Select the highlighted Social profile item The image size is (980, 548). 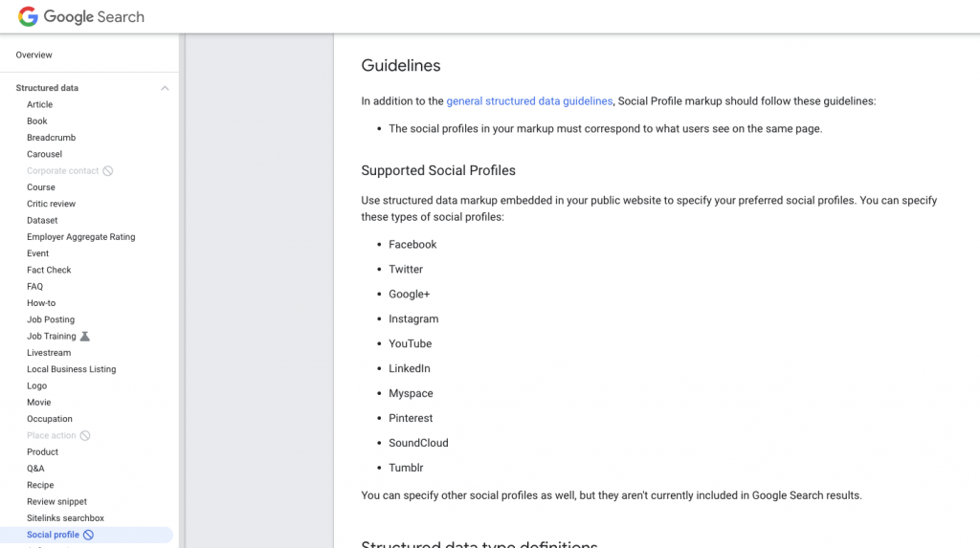click(53, 536)
